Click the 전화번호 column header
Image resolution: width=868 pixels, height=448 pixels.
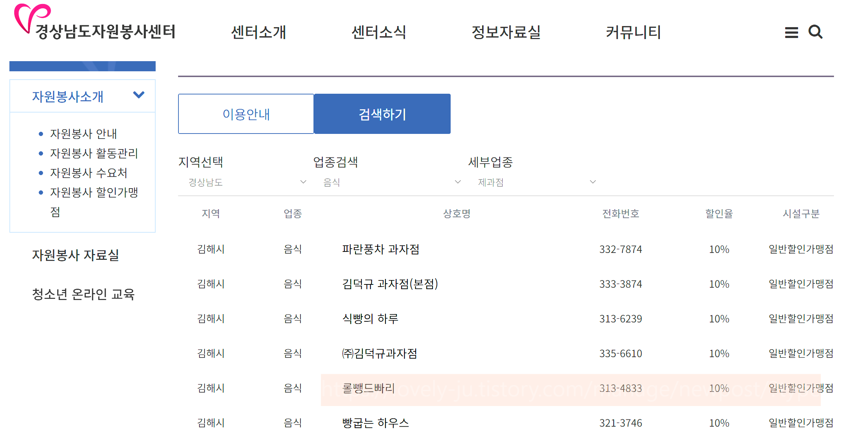(620, 214)
